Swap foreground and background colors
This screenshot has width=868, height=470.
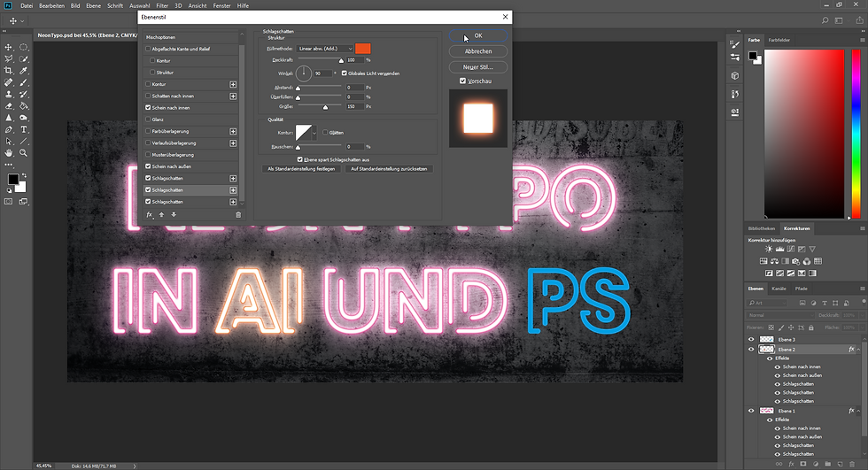point(24,176)
